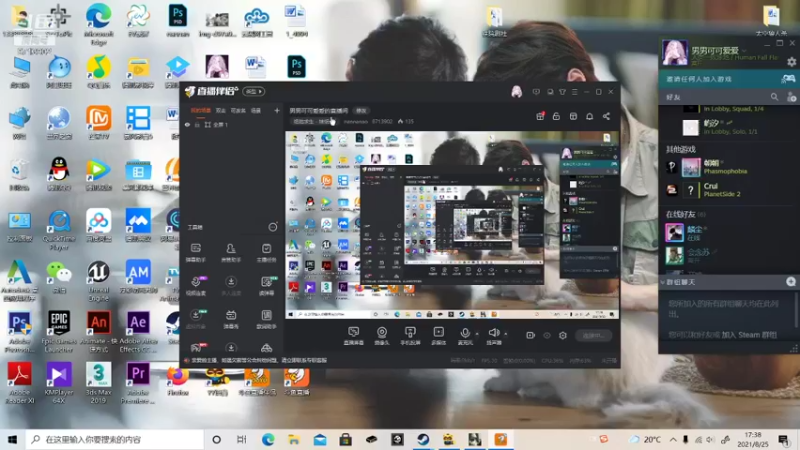Click the record video icon beside start button
Image resolution: width=800 pixels, height=450 pixels.
tap(531, 335)
